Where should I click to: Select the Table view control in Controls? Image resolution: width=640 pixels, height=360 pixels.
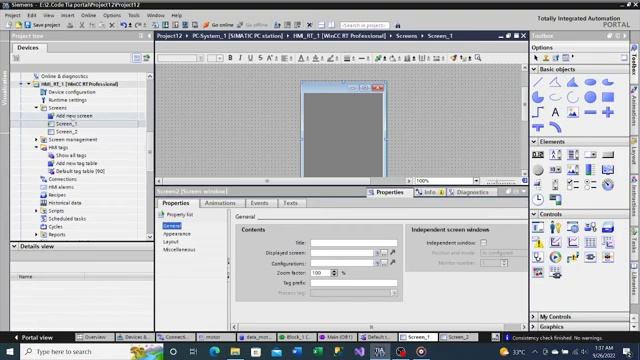tap(590, 242)
